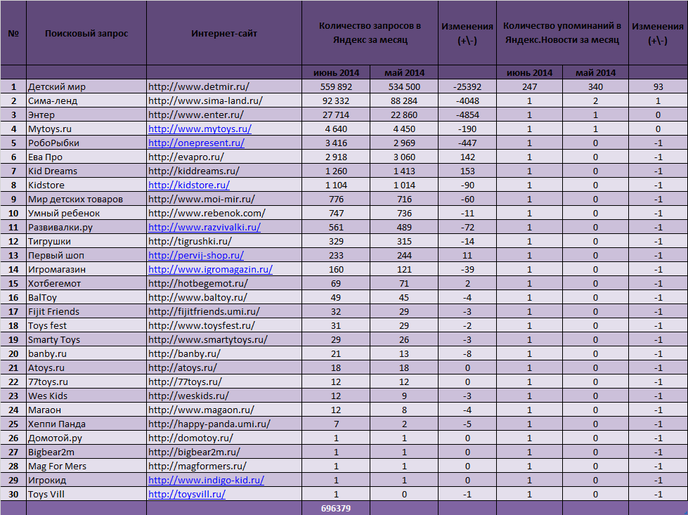Click the http://hotbegemot.ru/ cell
This screenshot has width=688, height=515.
point(224,283)
